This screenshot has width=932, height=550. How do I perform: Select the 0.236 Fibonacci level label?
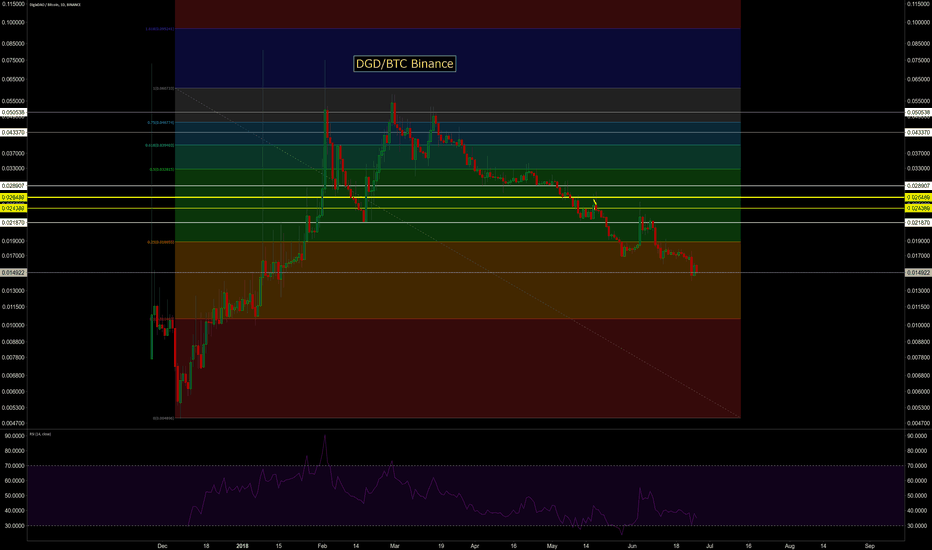click(x=160, y=242)
